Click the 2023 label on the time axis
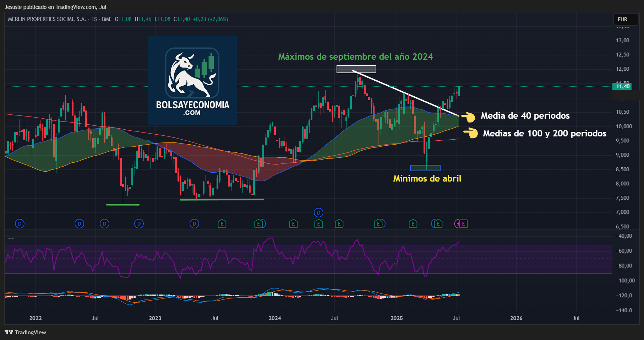Screen dimensions: 644x340 point(155,318)
